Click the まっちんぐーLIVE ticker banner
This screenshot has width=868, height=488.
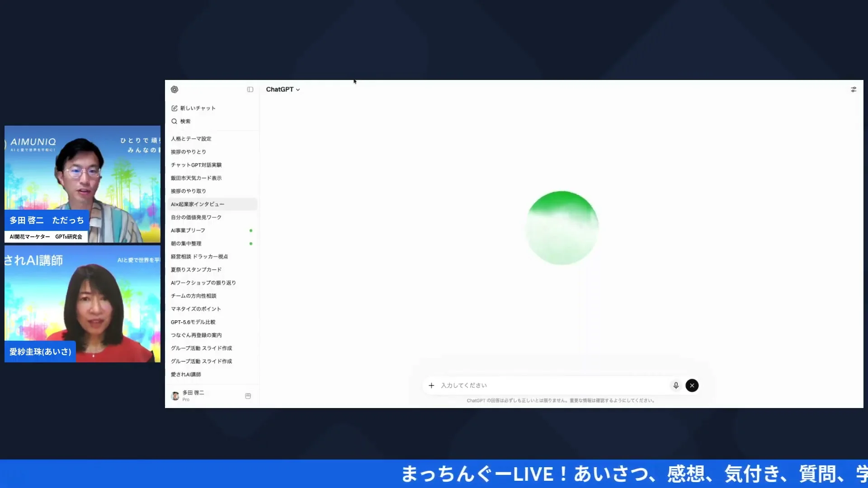tap(434, 474)
